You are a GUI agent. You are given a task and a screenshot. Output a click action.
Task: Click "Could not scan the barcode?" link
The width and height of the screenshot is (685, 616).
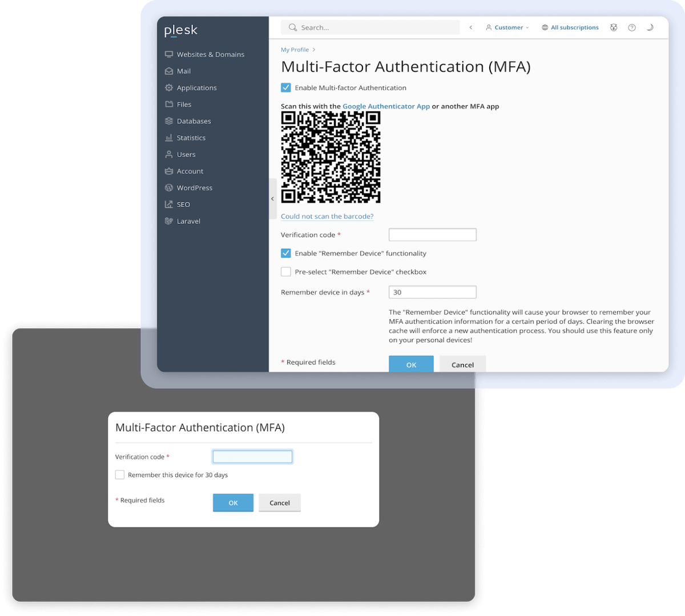pyautogui.click(x=327, y=216)
